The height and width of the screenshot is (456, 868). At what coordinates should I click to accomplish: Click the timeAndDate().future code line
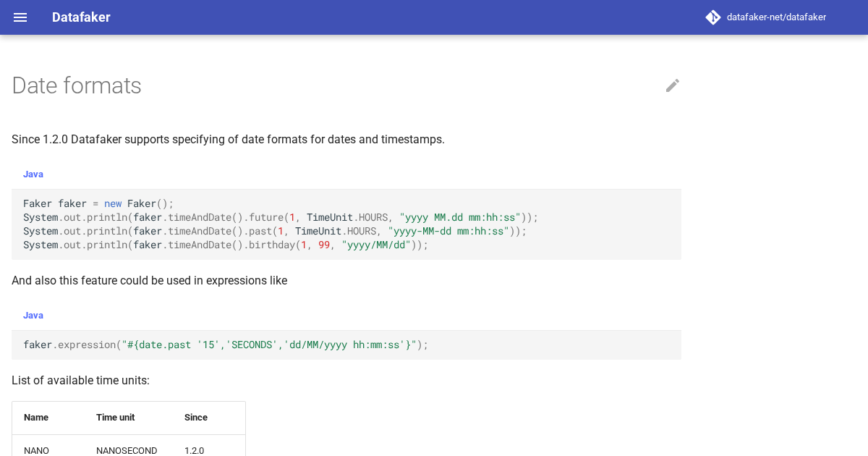pyautogui.click(x=281, y=218)
